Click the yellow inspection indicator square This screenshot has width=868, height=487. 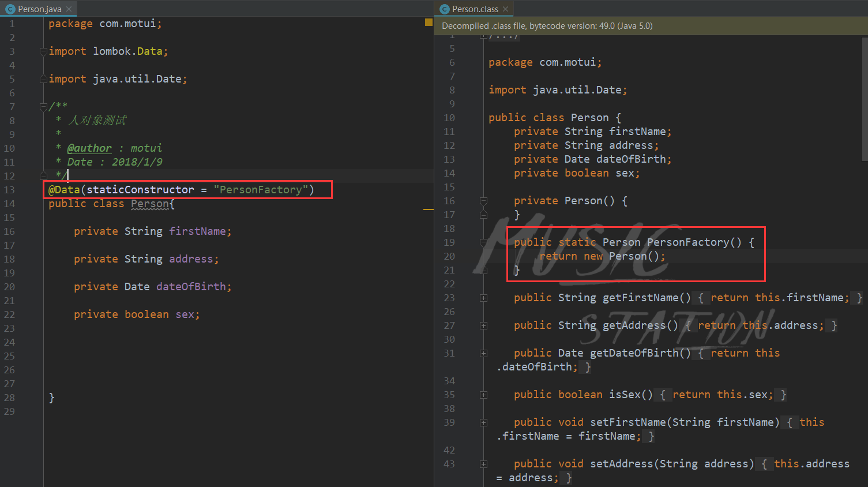pos(429,23)
